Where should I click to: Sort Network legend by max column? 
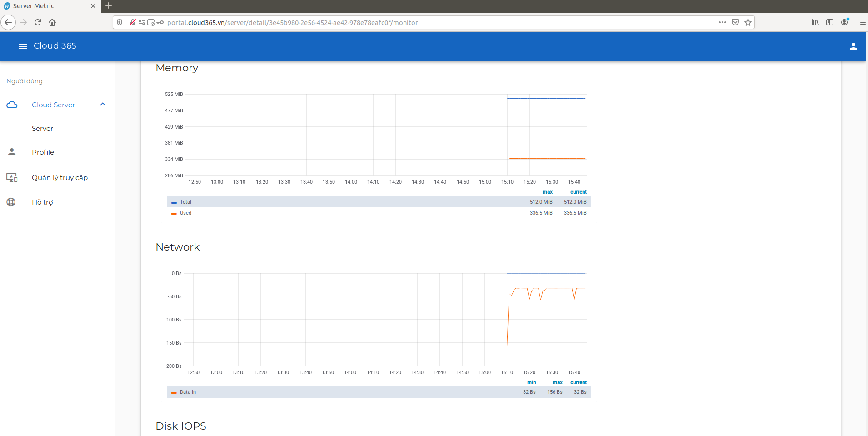pos(557,382)
